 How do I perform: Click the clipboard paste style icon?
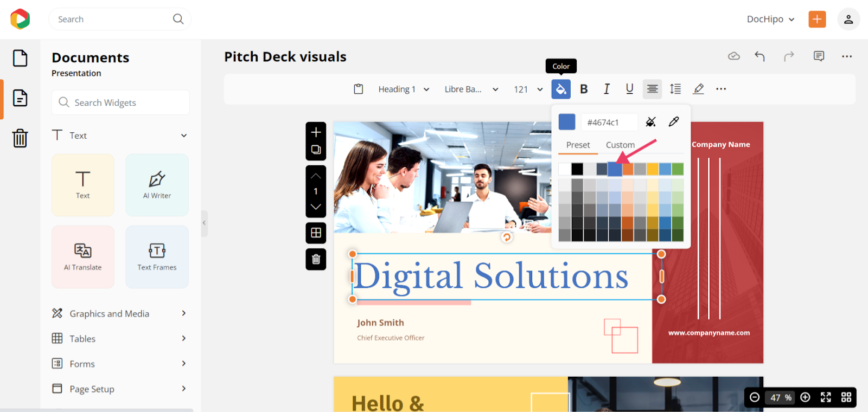point(359,89)
